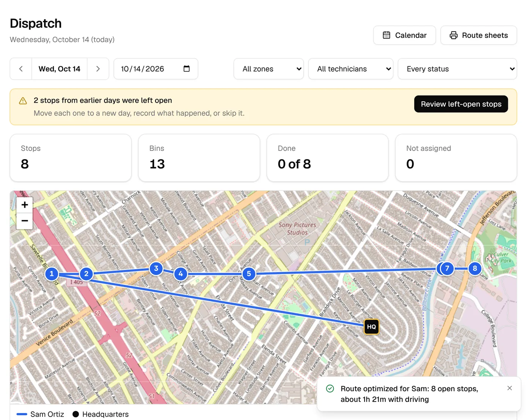
Task: Click the Dispatch page heading
Action: coord(36,24)
